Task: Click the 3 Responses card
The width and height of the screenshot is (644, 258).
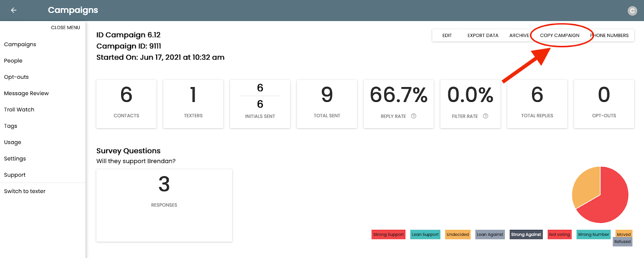Action: coord(164,206)
